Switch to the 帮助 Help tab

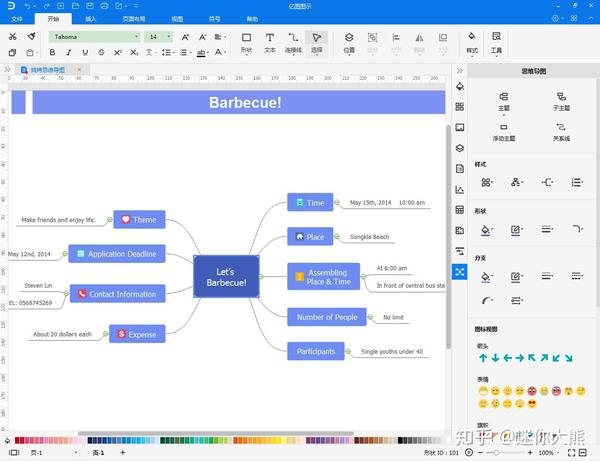tap(252, 19)
